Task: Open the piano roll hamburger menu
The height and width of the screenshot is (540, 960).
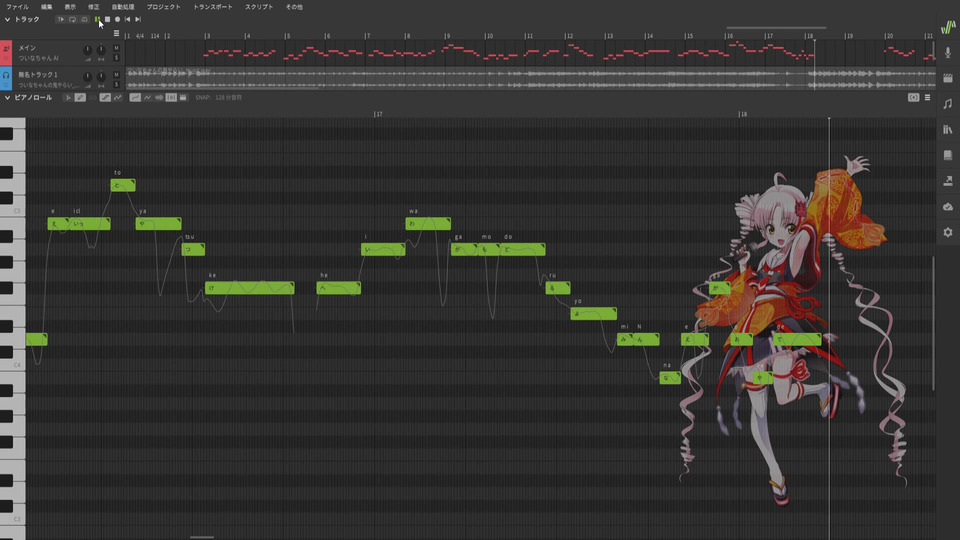Action: coord(928,97)
